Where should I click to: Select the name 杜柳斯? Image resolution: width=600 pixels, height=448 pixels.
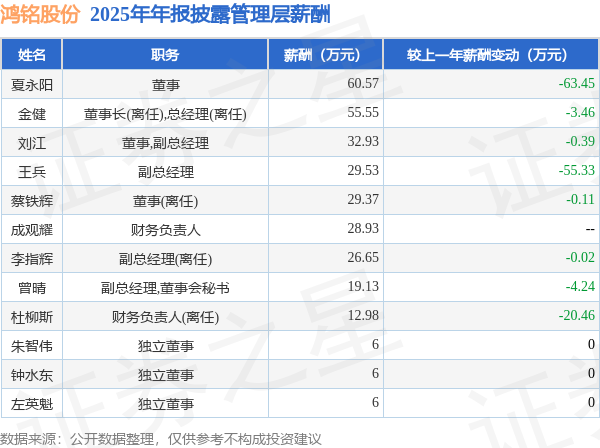pyautogui.click(x=32, y=317)
